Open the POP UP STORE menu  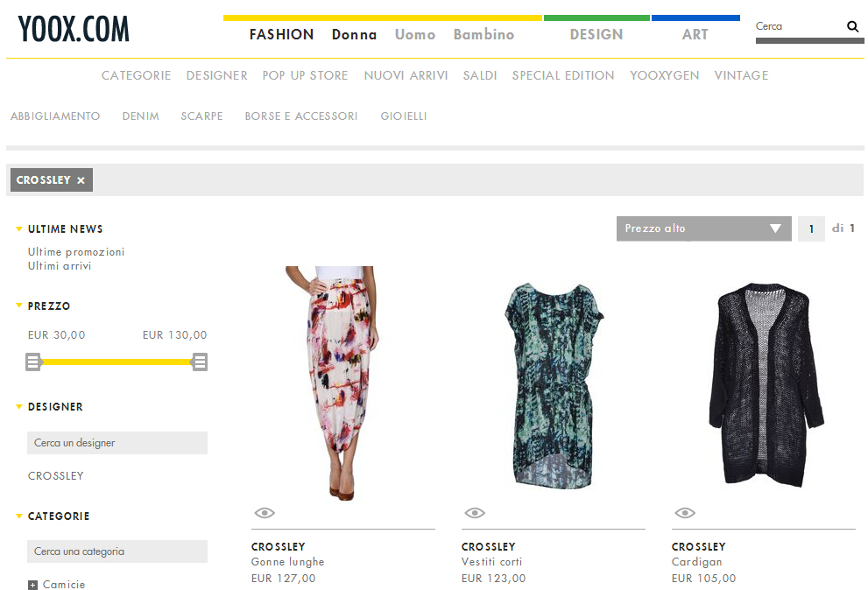(x=305, y=75)
